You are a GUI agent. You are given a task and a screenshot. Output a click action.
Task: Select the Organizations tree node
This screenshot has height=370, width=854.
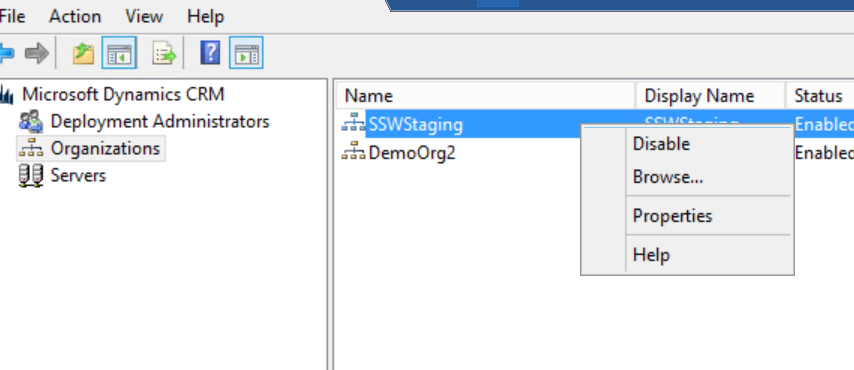[x=105, y=148]
